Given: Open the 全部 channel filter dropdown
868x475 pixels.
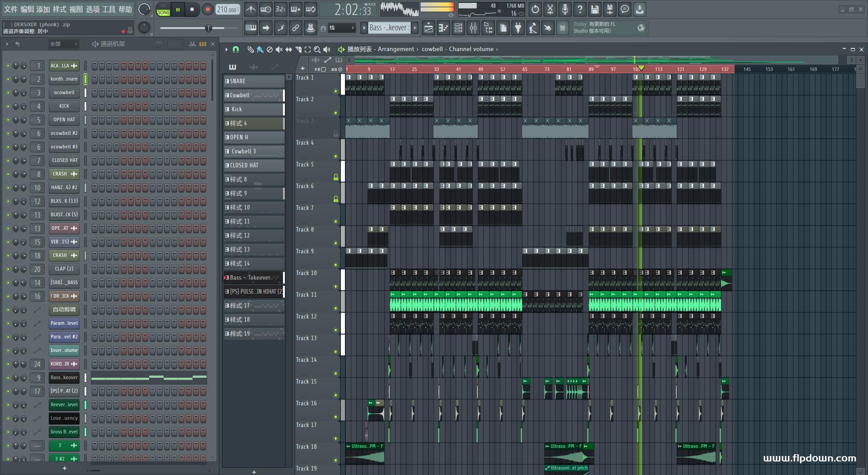Looking at the screenshot, I should pyautogui.click(x=63, y=44).
